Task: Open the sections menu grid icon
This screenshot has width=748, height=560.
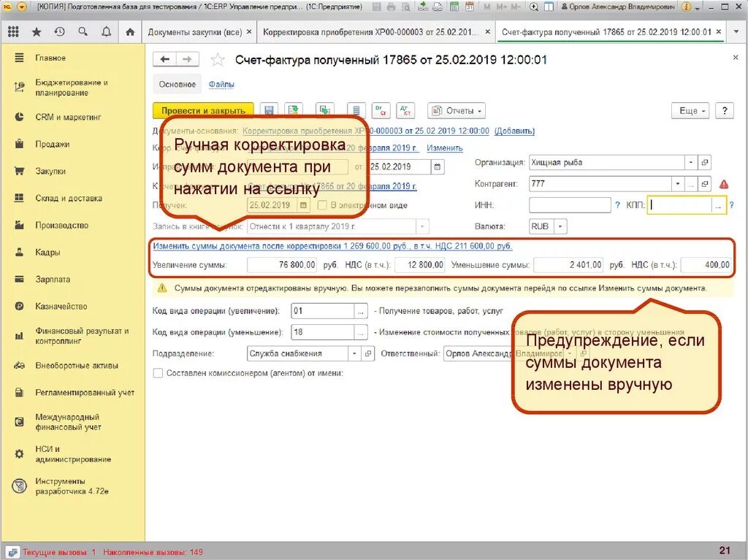Action: click(x=13, y=32)
